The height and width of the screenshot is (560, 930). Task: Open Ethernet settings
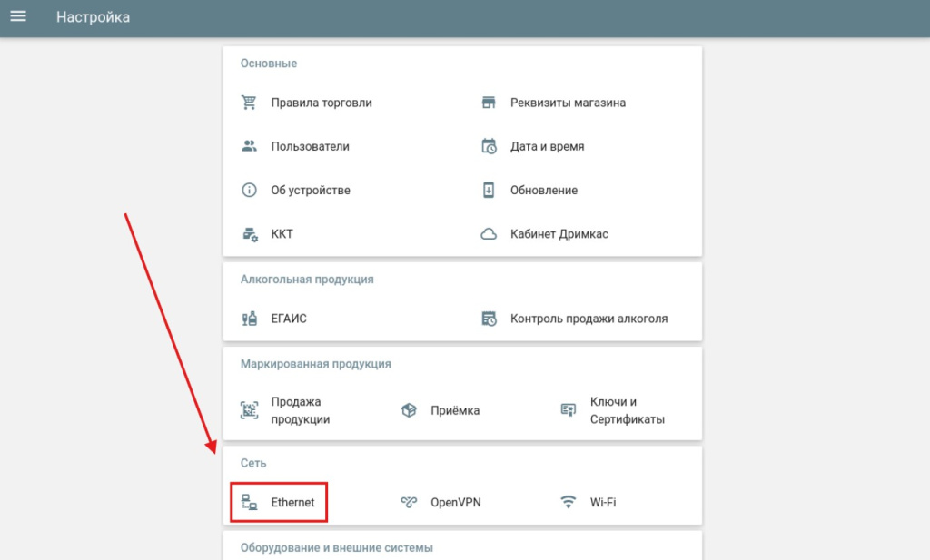point(278,501)
